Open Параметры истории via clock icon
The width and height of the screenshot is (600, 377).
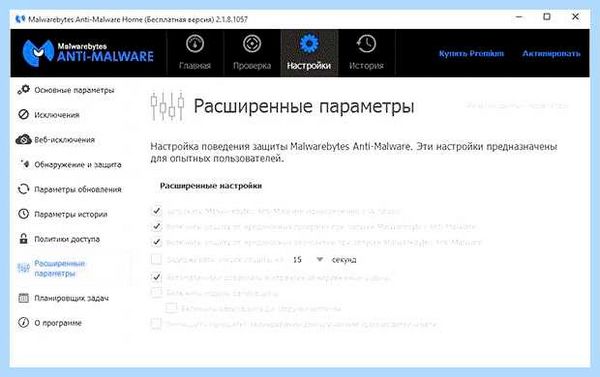point(23,214)
